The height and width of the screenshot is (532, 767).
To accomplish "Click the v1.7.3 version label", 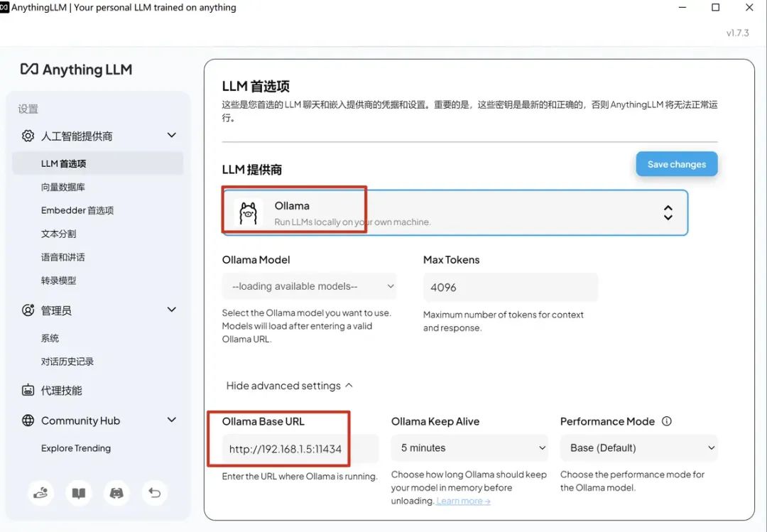I will tap(738, 33).
